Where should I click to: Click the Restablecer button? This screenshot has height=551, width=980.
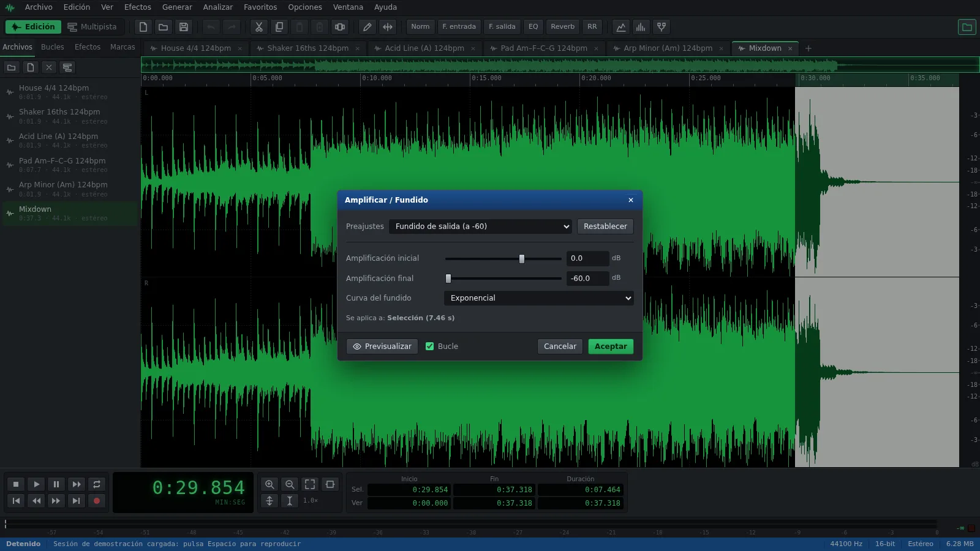(x=605, y=227)
